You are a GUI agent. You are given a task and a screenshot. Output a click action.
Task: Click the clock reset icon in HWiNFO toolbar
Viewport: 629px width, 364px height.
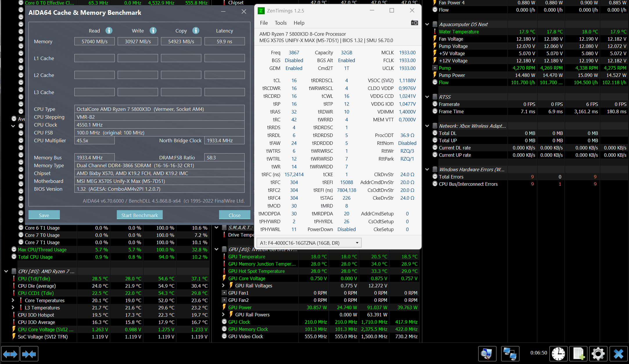coord(558,354)
